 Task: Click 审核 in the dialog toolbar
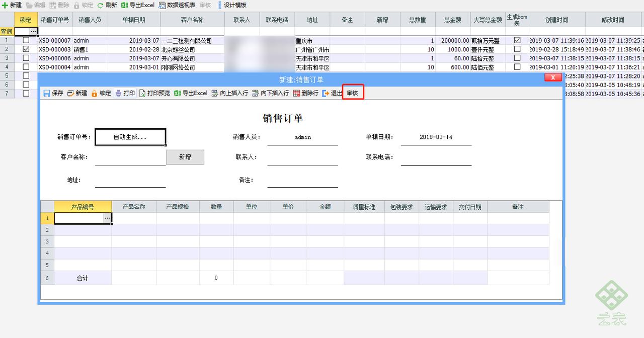pos(352,93)
